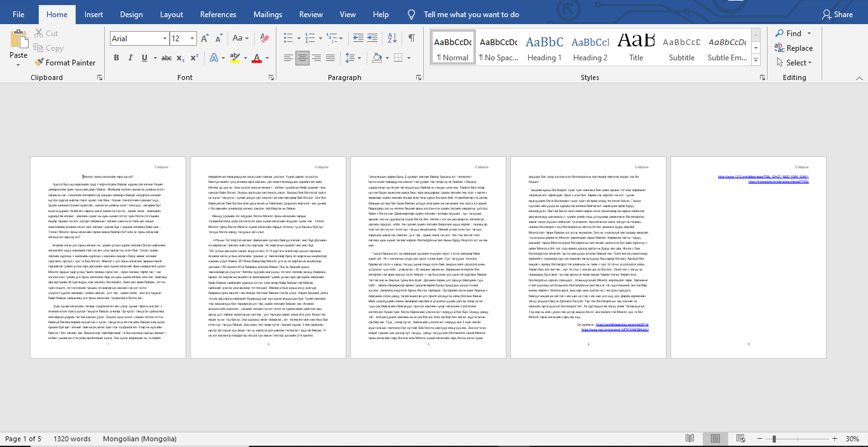
Task: Switch to the Layout tab
Action: point(171,15)
